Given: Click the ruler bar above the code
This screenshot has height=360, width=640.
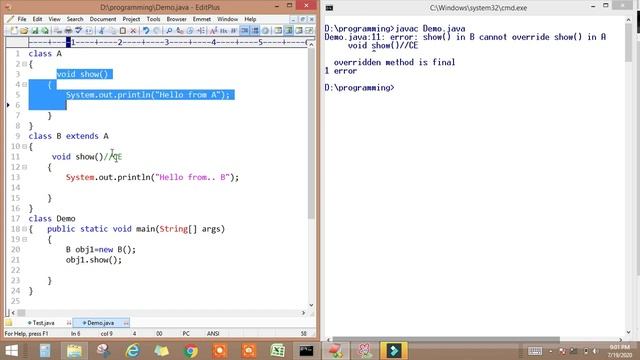Looking at the screenshot, I should 167,42.
